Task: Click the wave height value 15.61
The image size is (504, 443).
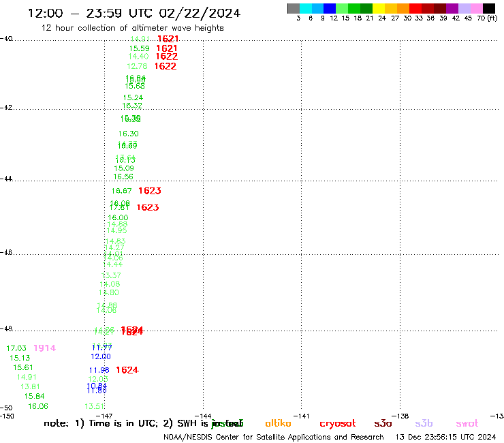Action: (23, 368)
